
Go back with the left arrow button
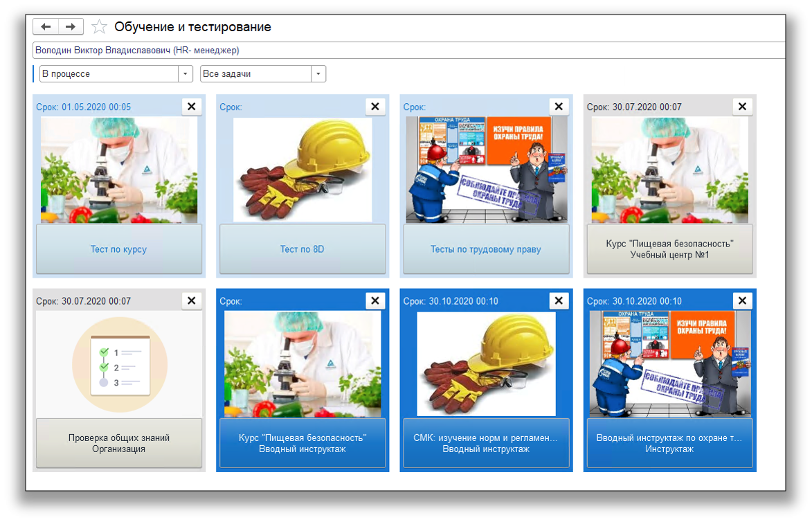(x=46, y=26)
